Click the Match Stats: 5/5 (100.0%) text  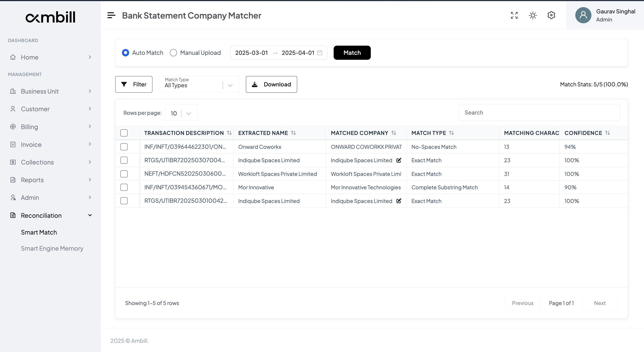[594, 84]
